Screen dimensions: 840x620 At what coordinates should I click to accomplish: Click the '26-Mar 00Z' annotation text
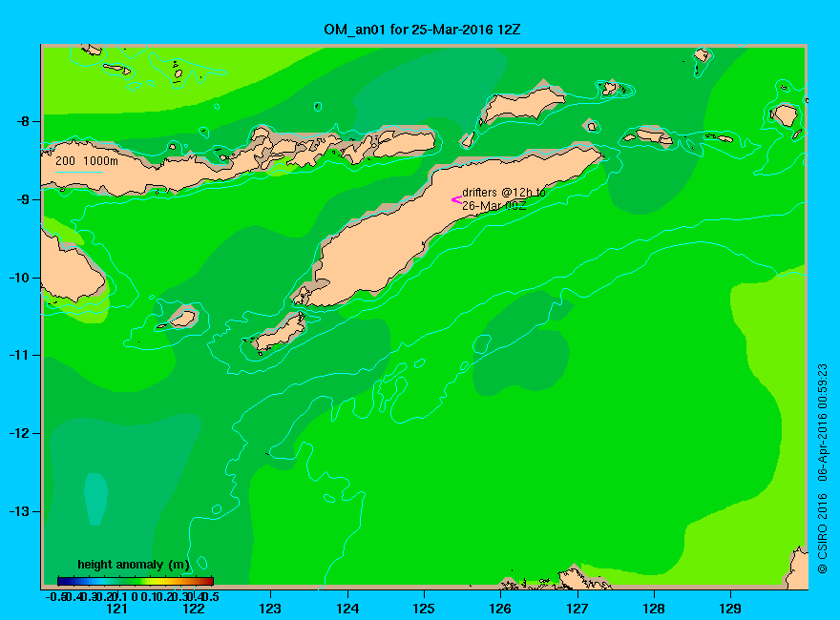(x=493, y=206)
